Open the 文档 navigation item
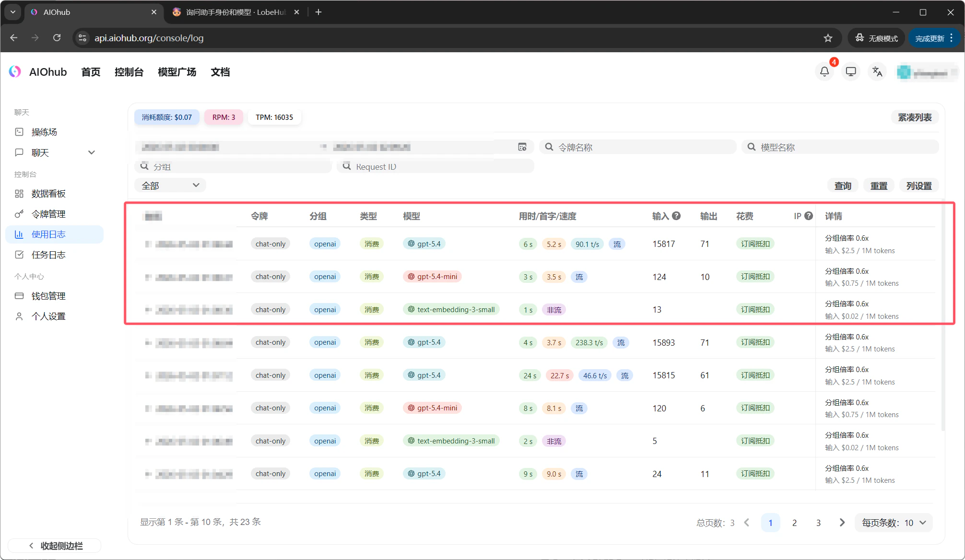Image resolution: width=965 pixels, height=560 pixels. tap(220, 72)
